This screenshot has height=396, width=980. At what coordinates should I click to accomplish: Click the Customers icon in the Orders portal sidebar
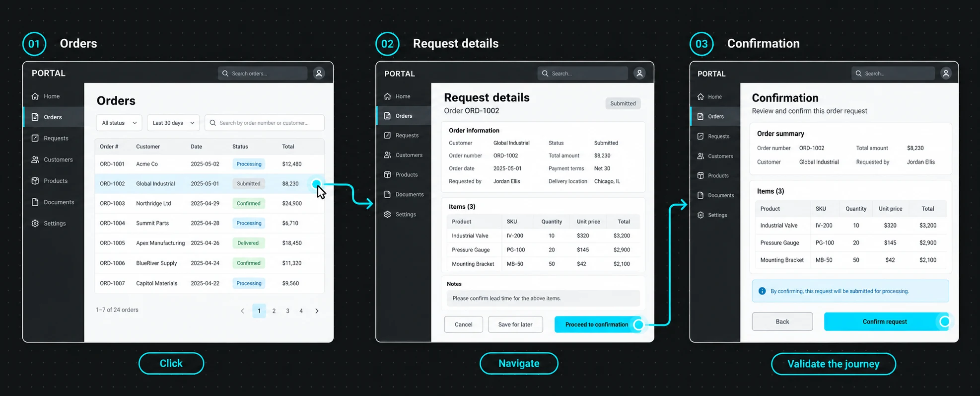[35, 159]
